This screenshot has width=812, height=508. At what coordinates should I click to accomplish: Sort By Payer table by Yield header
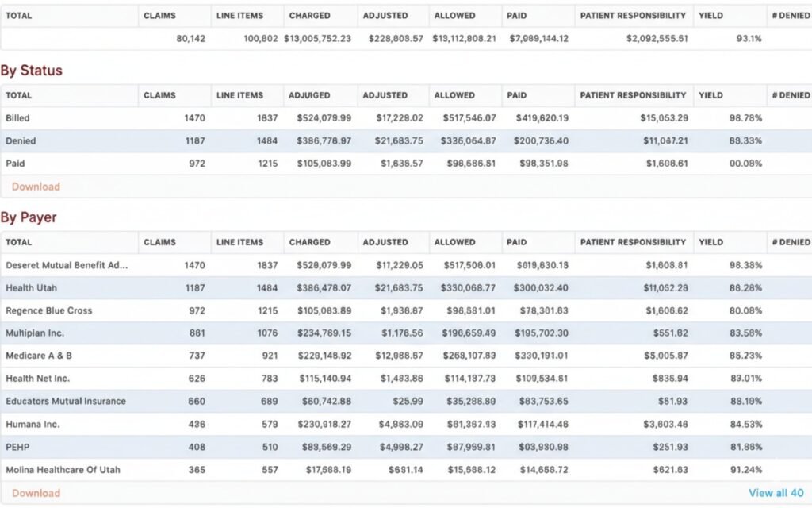(x=710, y=242)
